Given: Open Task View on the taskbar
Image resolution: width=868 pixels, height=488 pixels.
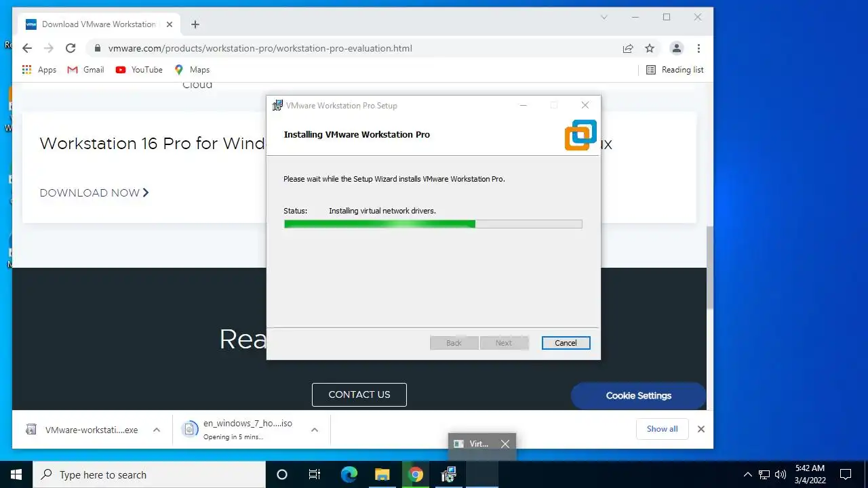Looking at the screenshot, I should pyautogui.click(x=315, y=474).
